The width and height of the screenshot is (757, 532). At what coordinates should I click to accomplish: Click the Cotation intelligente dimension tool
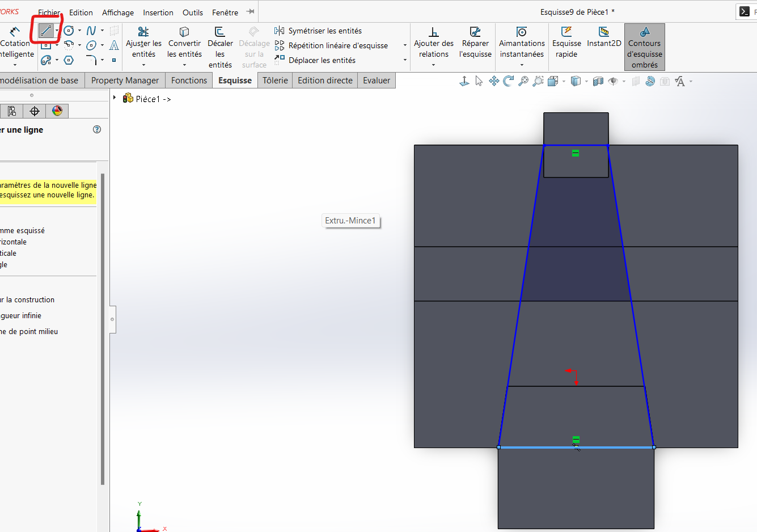point(15,43)
